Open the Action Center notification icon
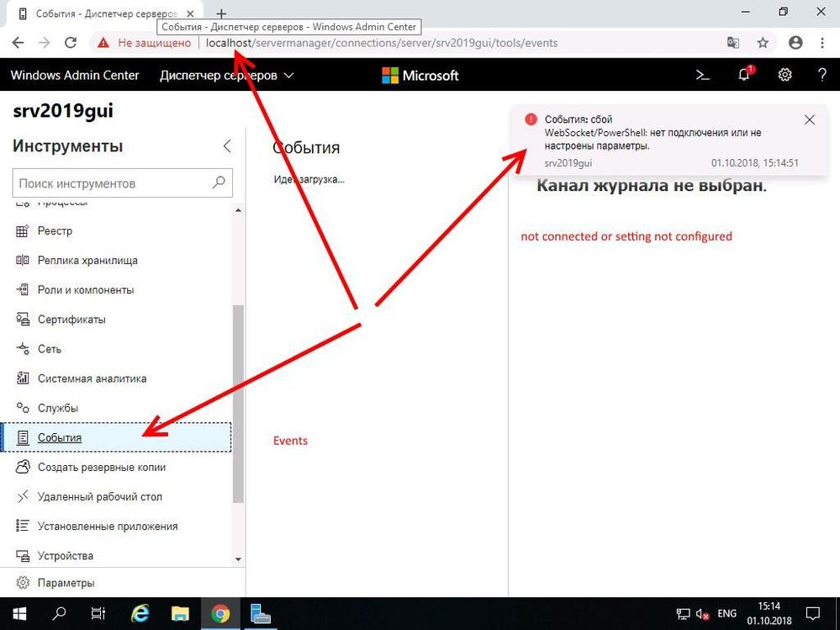840x630 pixels. tap(813, 614)
